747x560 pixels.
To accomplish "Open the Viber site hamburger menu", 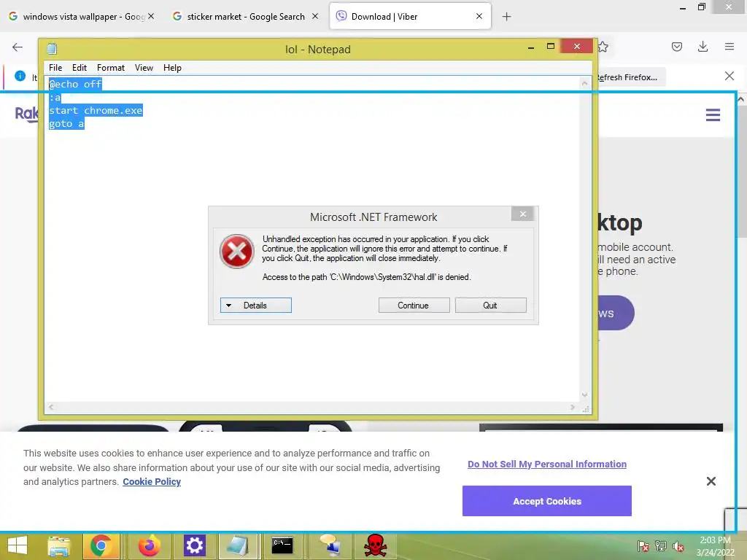I will [x=713, y=114].
